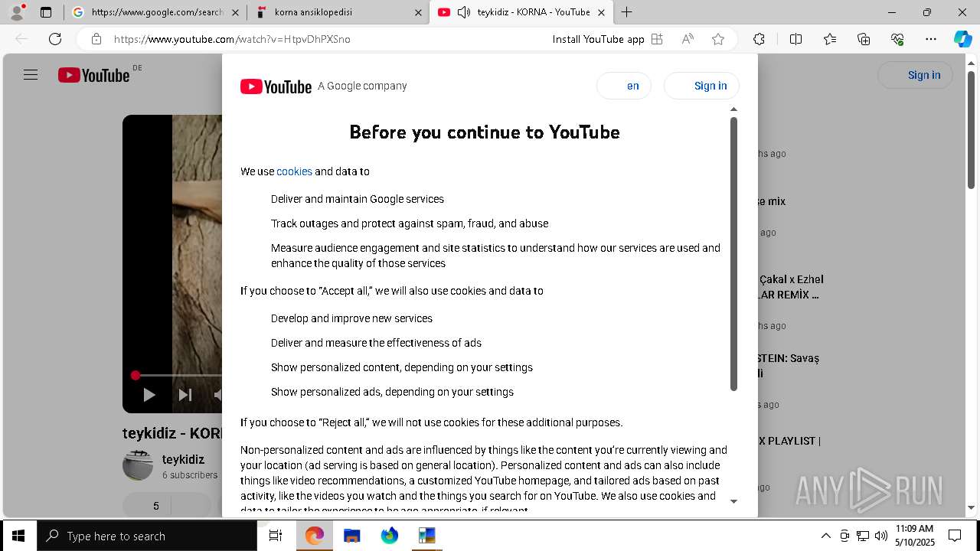Screen dimensions: 980x551
Task: Play the video
Action: pos(149,395)
